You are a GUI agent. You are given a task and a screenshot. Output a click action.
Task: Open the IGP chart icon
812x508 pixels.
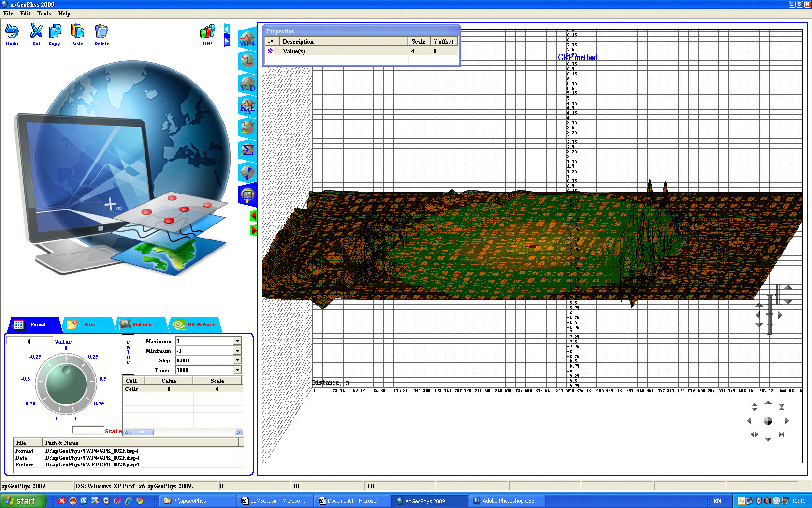click(x=207, y=33)
